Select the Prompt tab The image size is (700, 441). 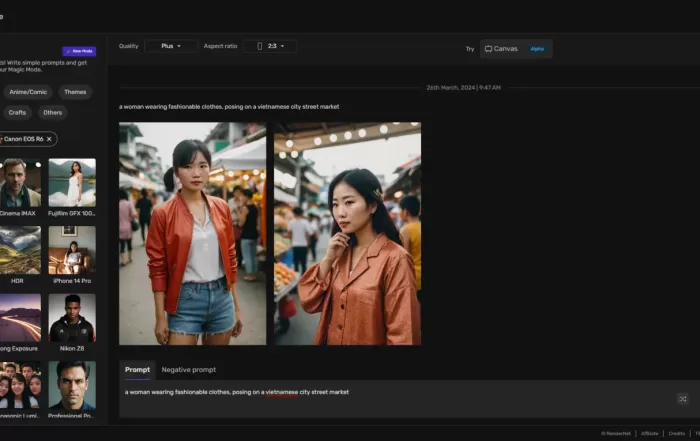(x=138, y=370)
